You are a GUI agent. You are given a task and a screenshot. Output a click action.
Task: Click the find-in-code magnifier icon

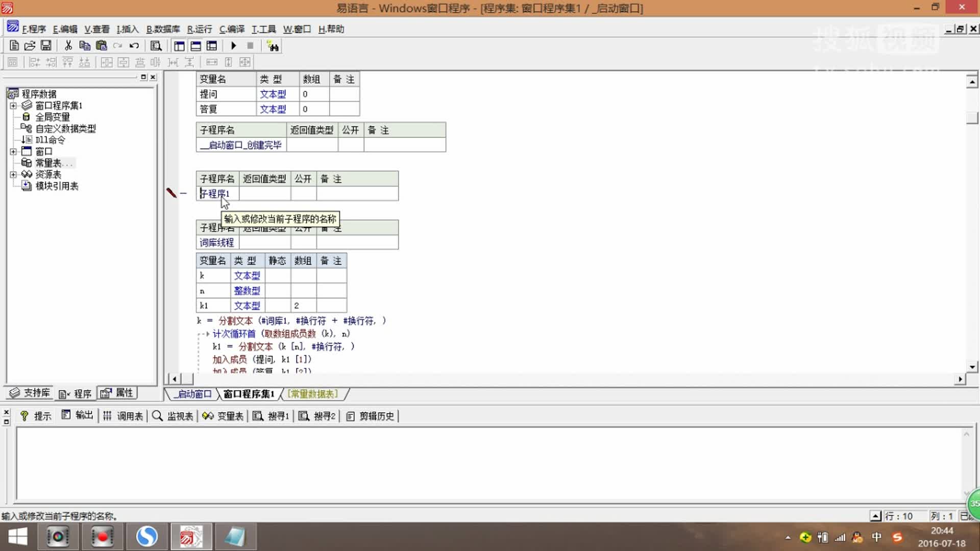pos(156,46)
